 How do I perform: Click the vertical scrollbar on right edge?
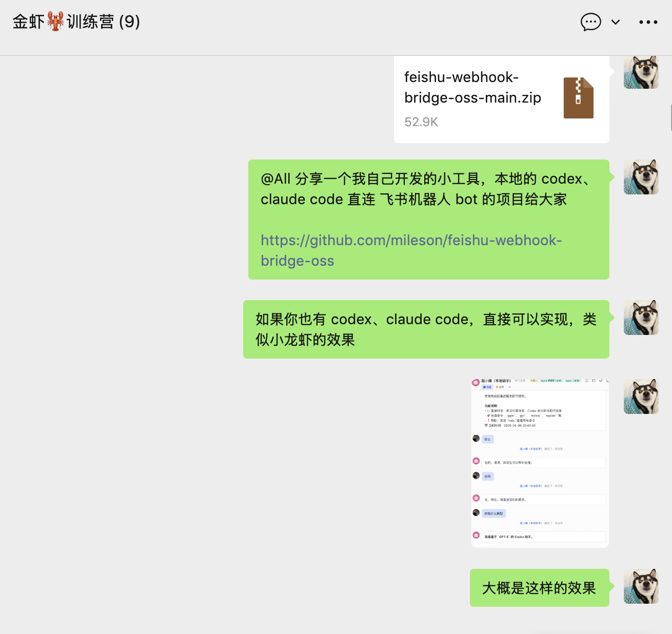point(670,117)
